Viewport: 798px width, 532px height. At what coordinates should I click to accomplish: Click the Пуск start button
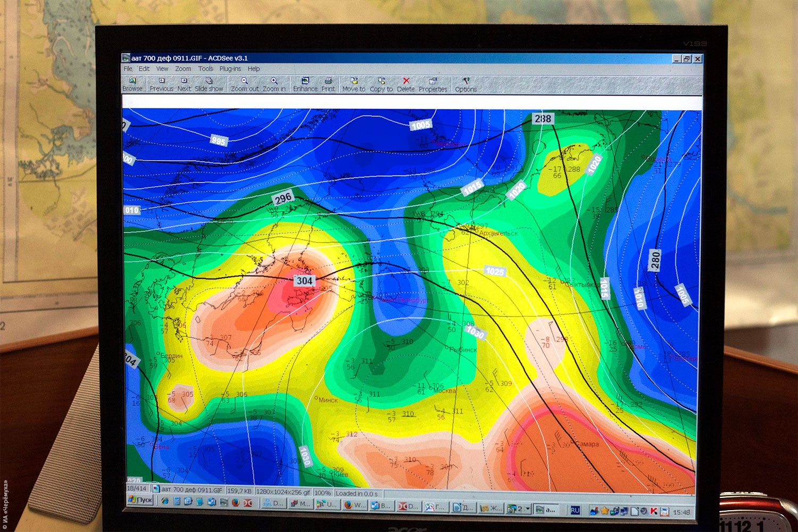click(x=140, y=500)
